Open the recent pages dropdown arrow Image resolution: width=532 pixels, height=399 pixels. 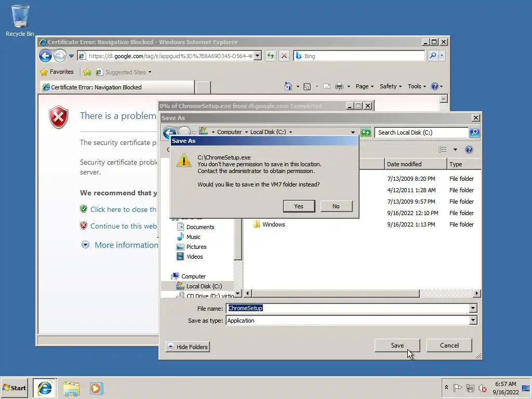71,56
